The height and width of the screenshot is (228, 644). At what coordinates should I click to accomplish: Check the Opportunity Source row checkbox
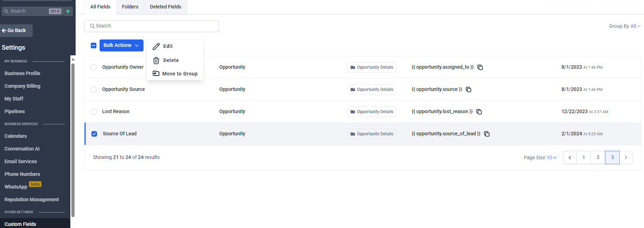94,90
